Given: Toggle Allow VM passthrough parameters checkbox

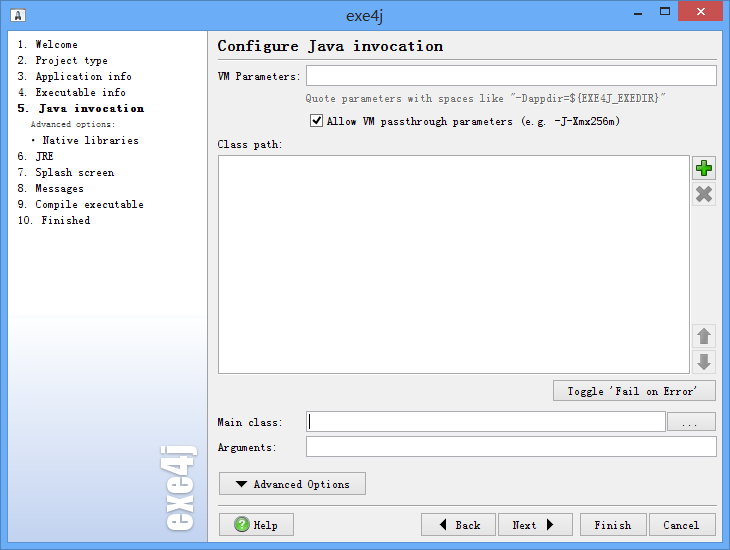Looking at the screenshot, I should [x=316, y=121].
